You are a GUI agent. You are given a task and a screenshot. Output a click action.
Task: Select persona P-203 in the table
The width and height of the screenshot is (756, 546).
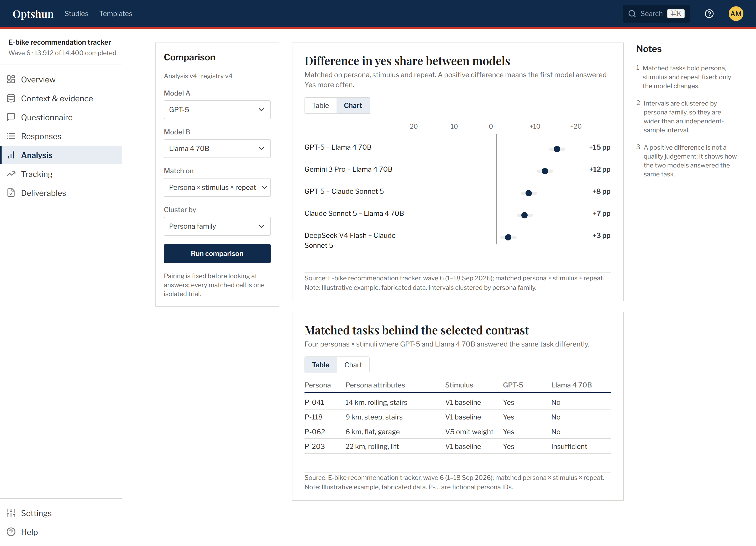(314, 446)
